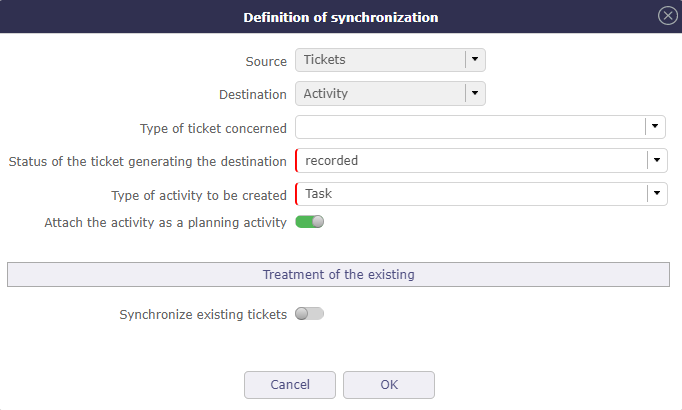Confirm with the OK button
The width and height of the screenshot is (682, 410).
click(388, 385)
